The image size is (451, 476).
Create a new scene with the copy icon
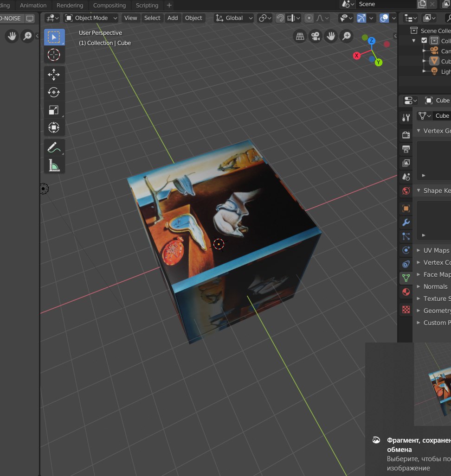coord(422,4)
